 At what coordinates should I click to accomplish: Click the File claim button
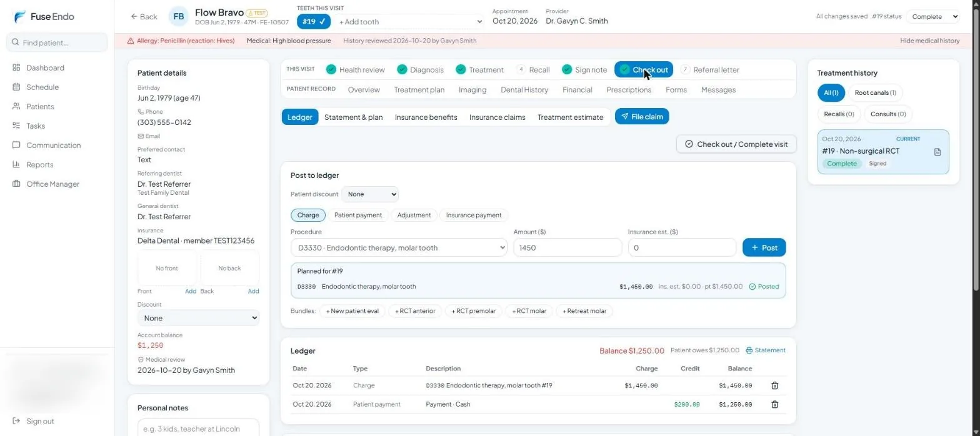(642, 117)
